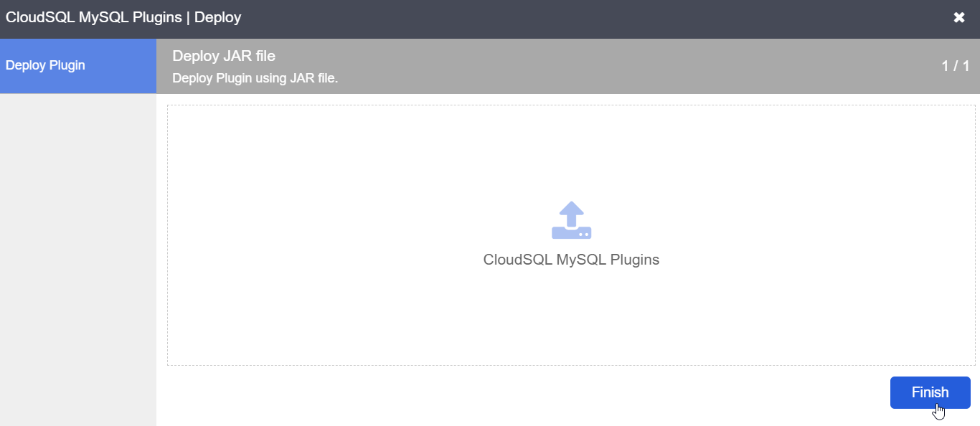Click the blank area left of Finish button

pyautogui.click(x=524, y=393)
